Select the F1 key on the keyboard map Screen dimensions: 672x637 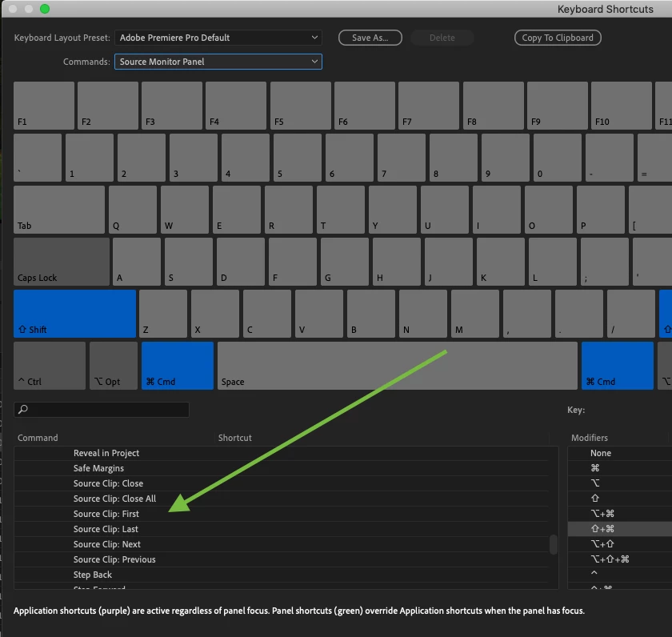point(44,106)
